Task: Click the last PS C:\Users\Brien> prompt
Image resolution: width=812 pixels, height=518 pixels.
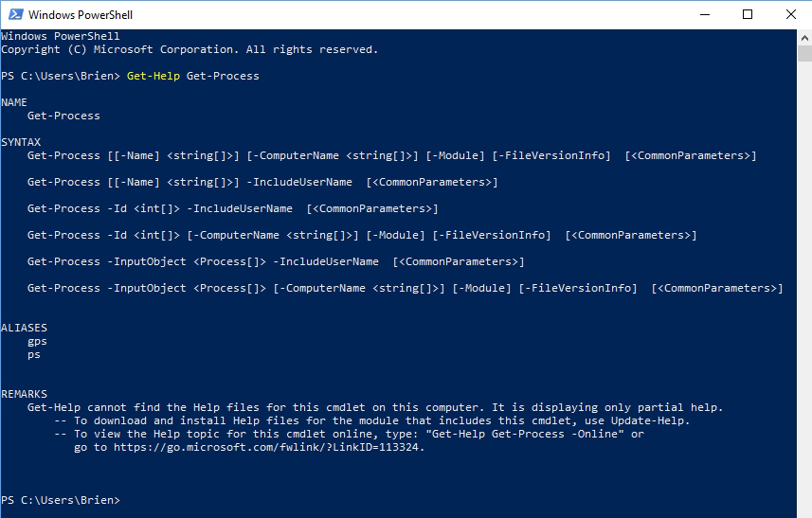Action: [x=61, y=500]
